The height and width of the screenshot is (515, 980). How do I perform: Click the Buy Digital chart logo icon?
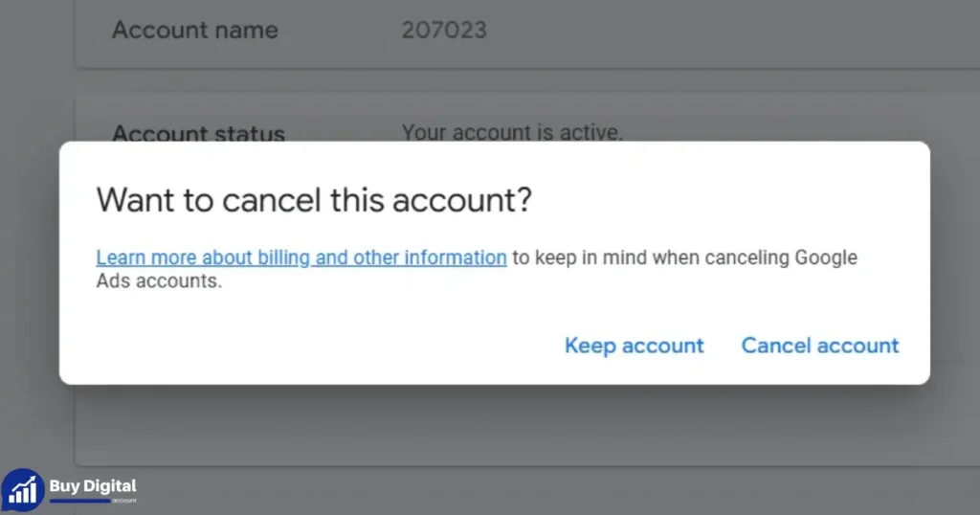(23, 490)
